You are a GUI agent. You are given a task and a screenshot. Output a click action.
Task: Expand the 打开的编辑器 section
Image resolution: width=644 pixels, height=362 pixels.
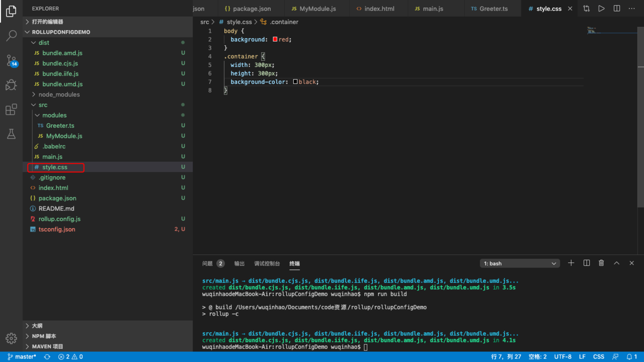108,22
